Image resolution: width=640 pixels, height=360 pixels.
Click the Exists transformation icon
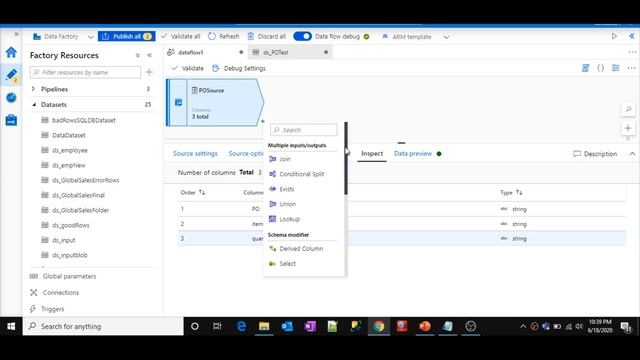coord(273,189)
